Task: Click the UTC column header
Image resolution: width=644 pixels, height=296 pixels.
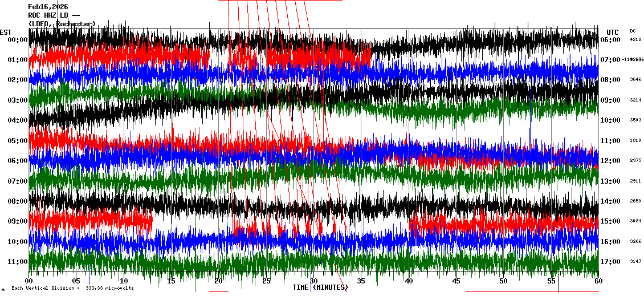Action: [x=613, y=32]
